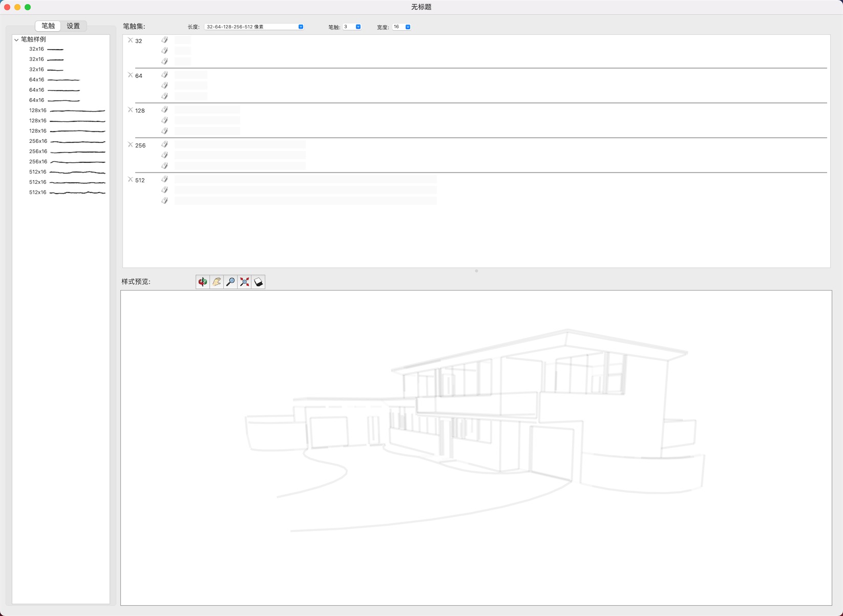843x616 pixels.
Task: Click the first eraser icon in the 256 set
Action: pos(164,144)
